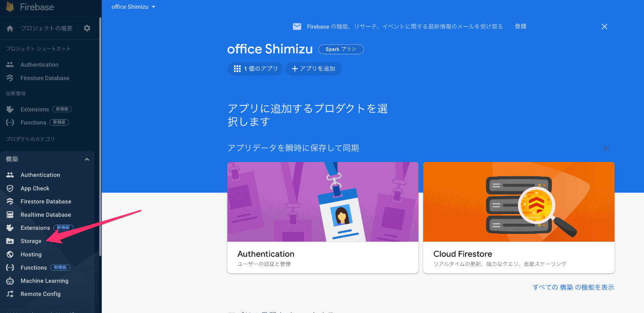This screenshot has width=644, height=313.
Task: Open project settings gear icon
Action: [x=87, y=29]
